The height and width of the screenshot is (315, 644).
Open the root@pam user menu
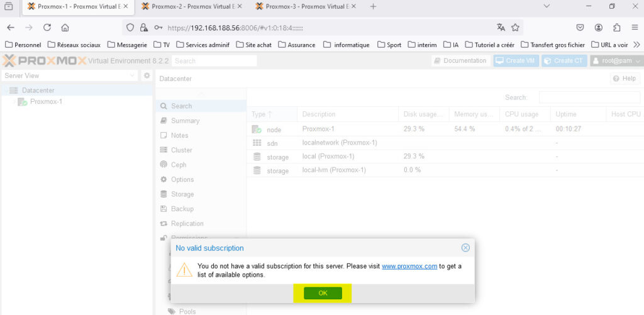coord(616,61)
